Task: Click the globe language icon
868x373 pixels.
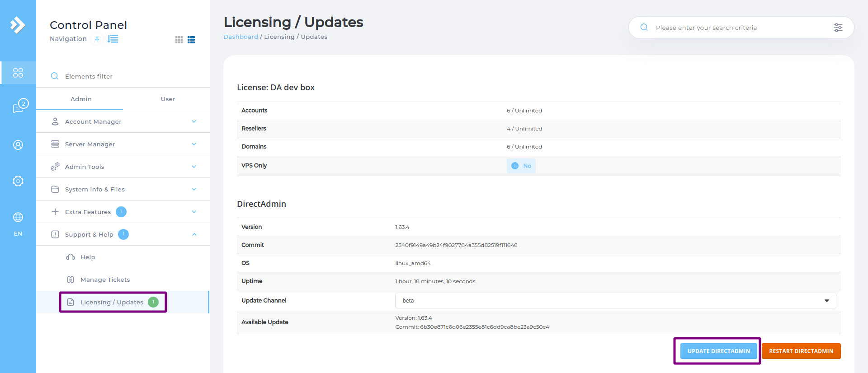Action: 18,217
